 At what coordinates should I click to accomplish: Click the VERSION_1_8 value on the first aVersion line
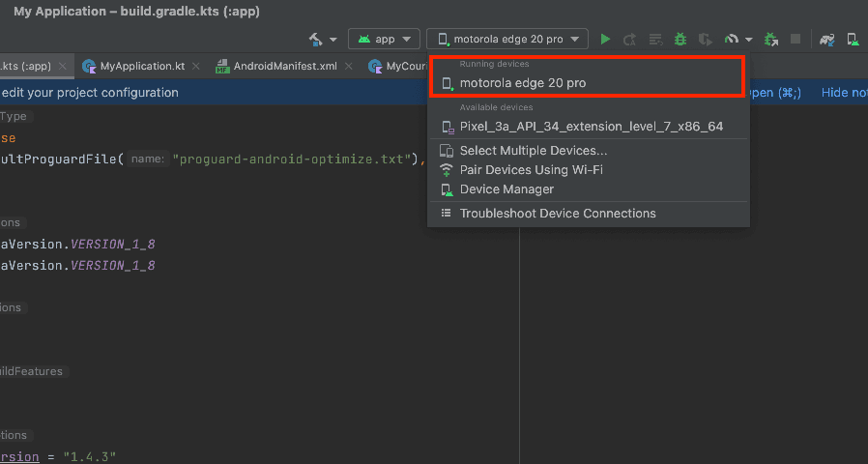click(x=113, y=245)
